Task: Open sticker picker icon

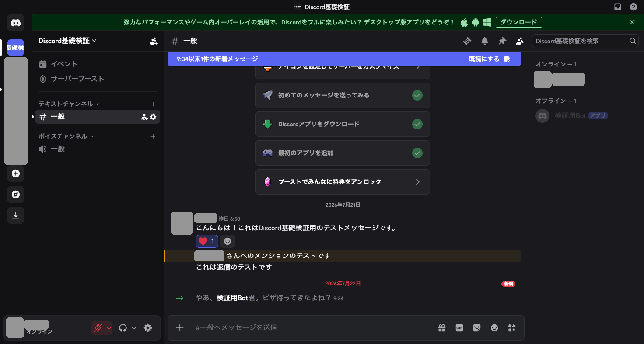Action: (x=477, y=328)
